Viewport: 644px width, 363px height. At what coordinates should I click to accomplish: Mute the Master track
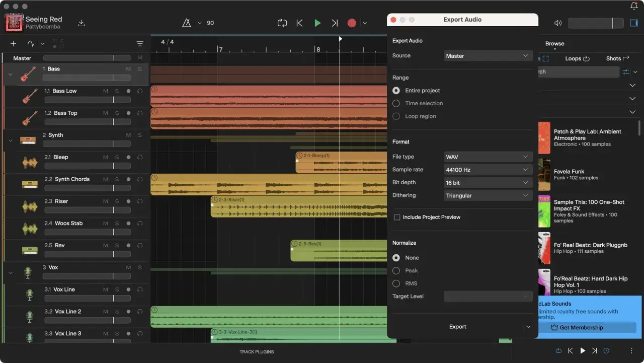tap(140, 58)
